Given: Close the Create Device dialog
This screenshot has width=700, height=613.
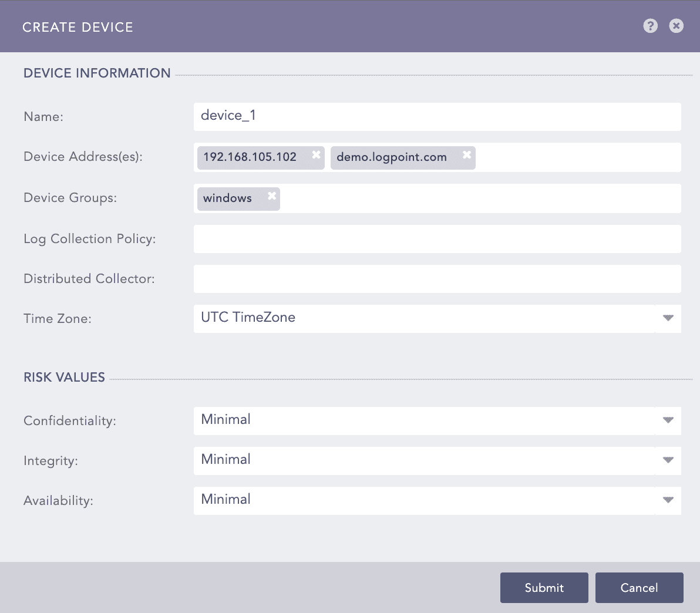Looking at the screenshot, I should click(676, 26).
